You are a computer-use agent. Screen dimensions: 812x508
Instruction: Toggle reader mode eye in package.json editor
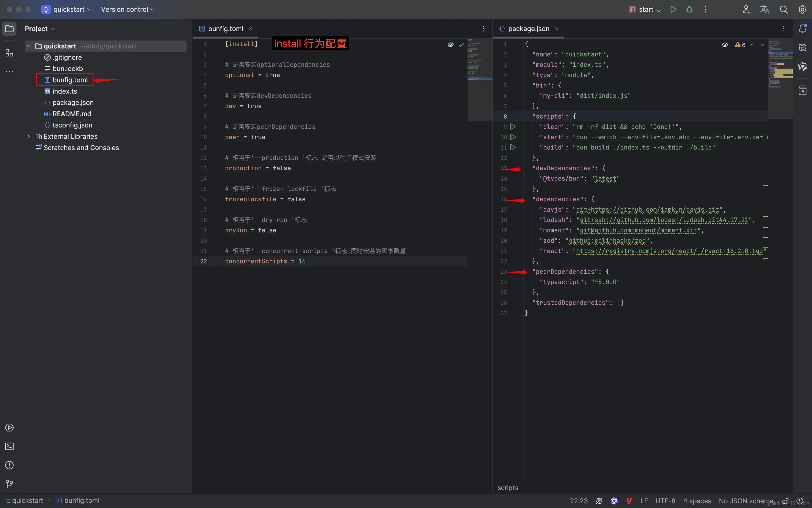point(725,44)
